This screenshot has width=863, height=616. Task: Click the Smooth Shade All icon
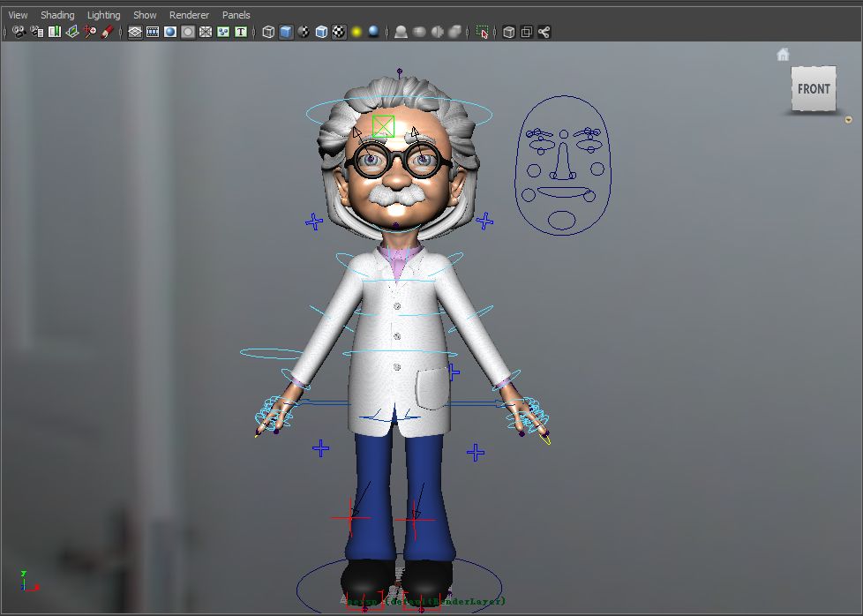click(286, 32)
